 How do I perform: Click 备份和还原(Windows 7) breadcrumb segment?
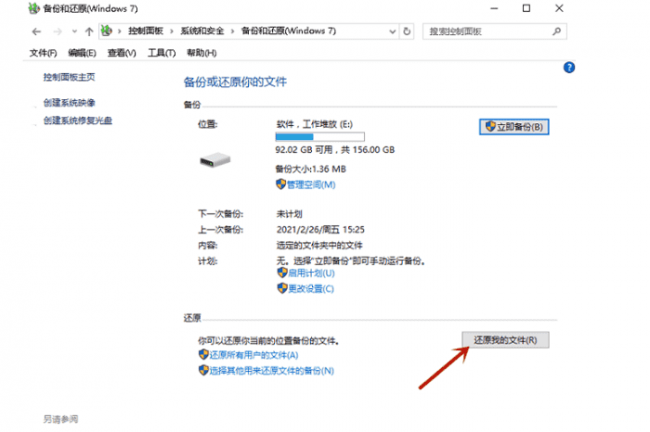point(289,31)
